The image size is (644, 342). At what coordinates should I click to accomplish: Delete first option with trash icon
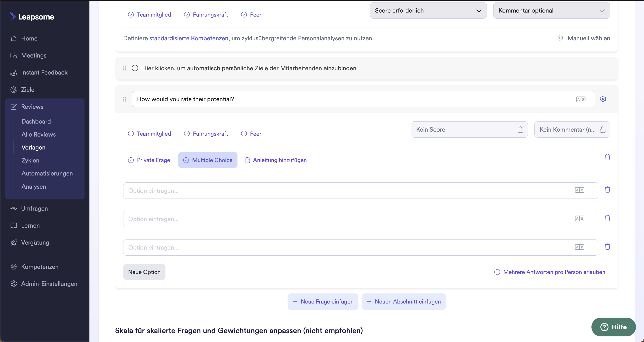pyautogui.click(x=608, y=189)
